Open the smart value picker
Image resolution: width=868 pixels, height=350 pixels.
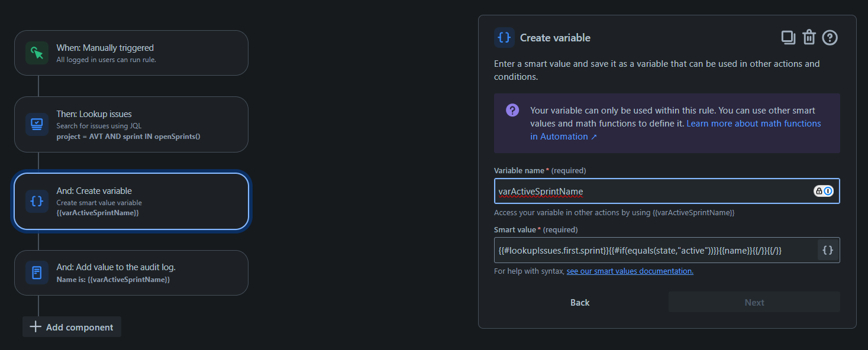(x=827, y=249)
